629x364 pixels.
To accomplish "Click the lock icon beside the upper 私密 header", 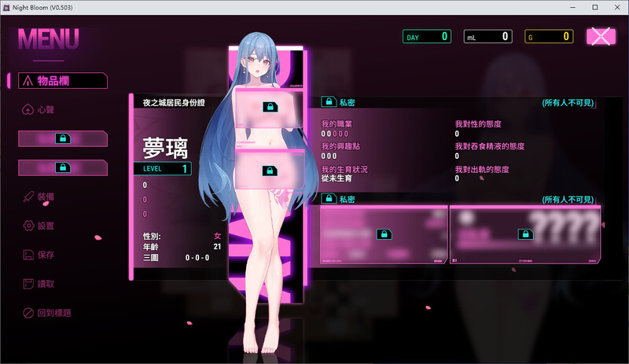I will 329,102.
